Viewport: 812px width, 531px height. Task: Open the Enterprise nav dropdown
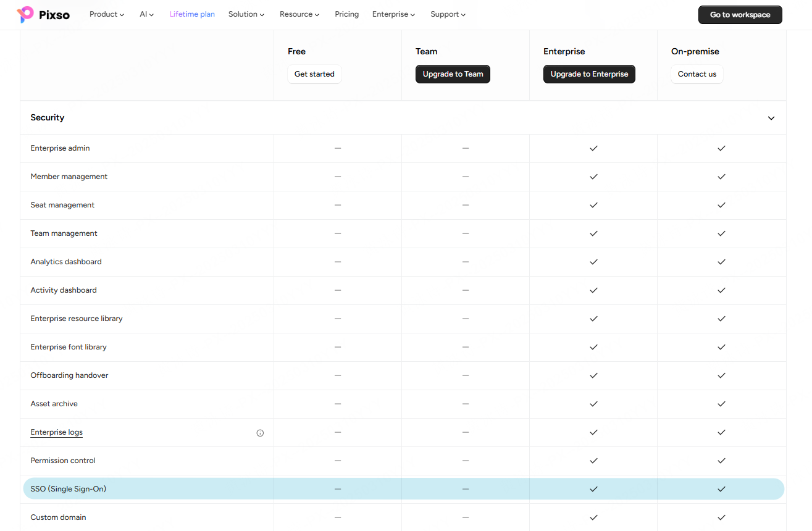coord(393,14)
